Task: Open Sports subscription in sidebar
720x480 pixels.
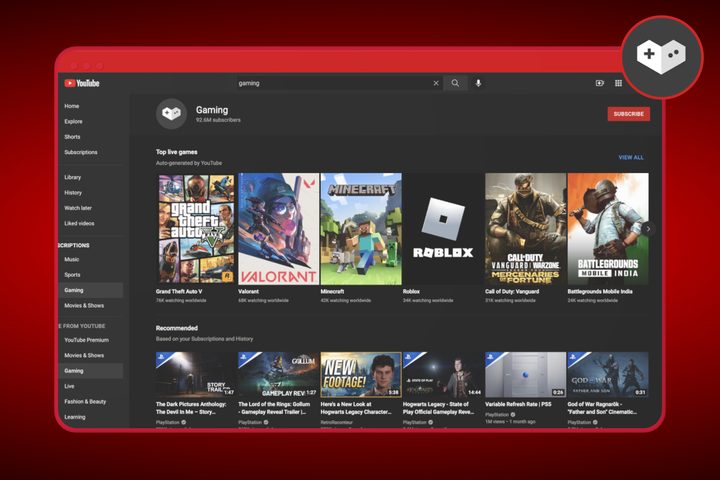Action: (72, 275)
